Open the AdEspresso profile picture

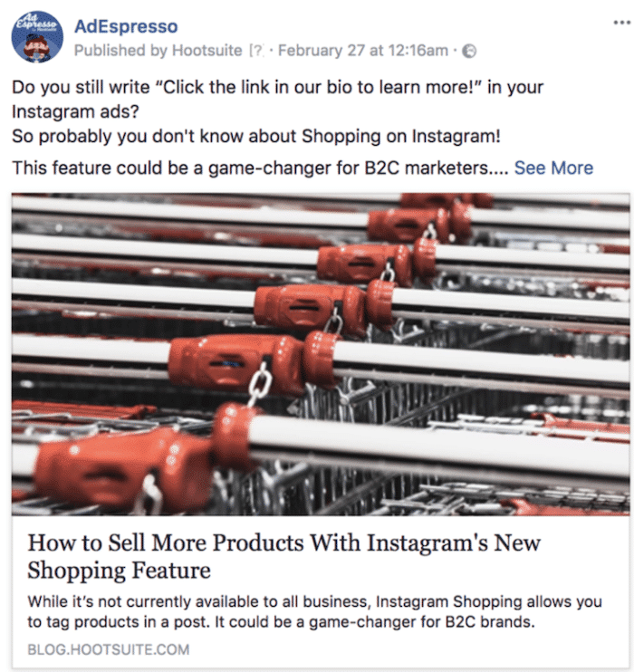(x=37, y=37)
